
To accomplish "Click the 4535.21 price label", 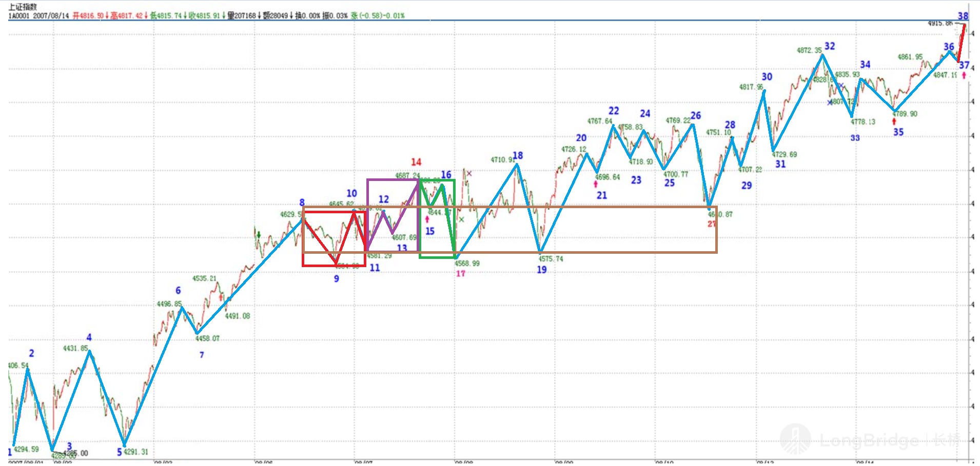I will 204,278.
